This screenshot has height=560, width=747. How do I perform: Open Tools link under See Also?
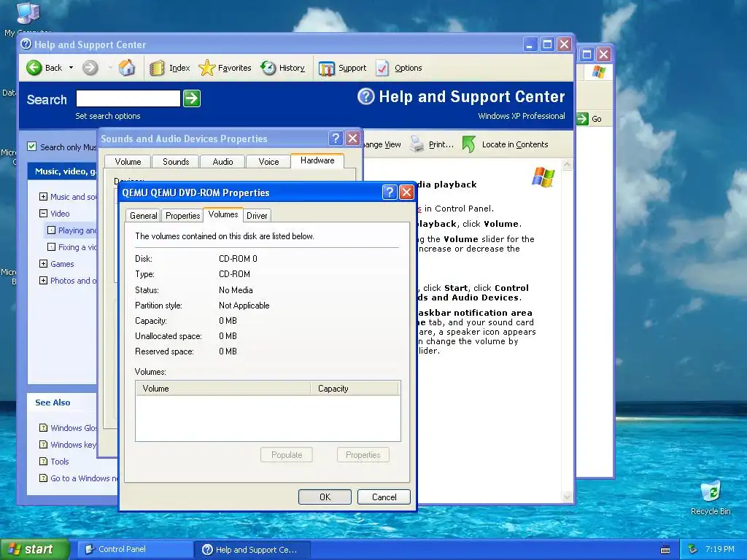[60, 462]
